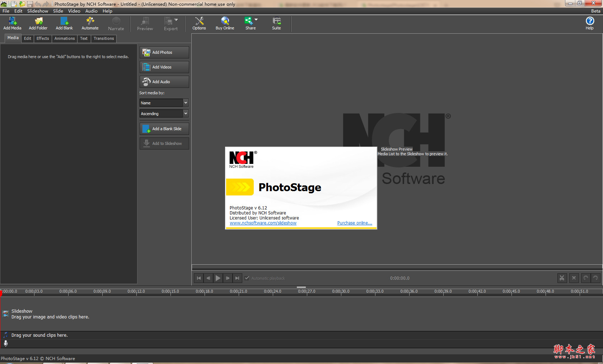
Task: Click the Buy Online icon
Action: tap(225, 24)
